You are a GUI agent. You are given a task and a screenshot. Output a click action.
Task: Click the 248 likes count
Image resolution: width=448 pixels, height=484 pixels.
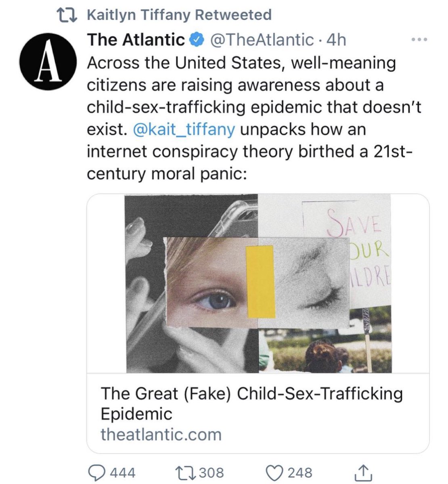coord(299,472)
